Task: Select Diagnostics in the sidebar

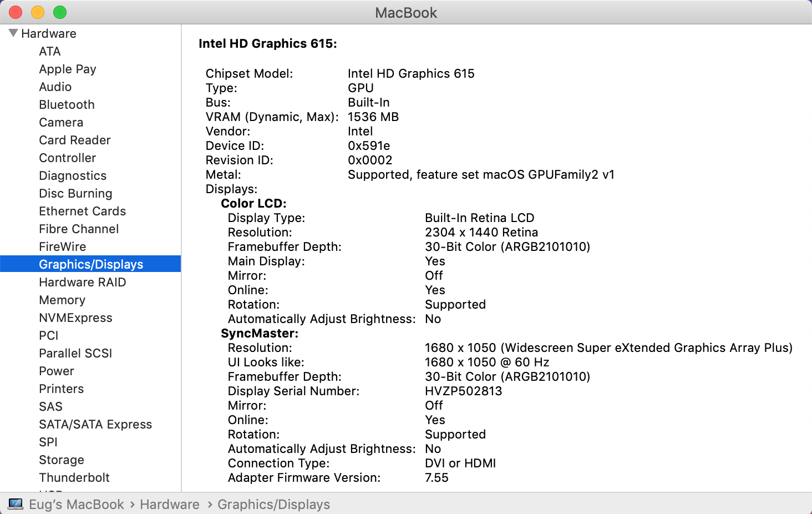Action: [73, 175]
